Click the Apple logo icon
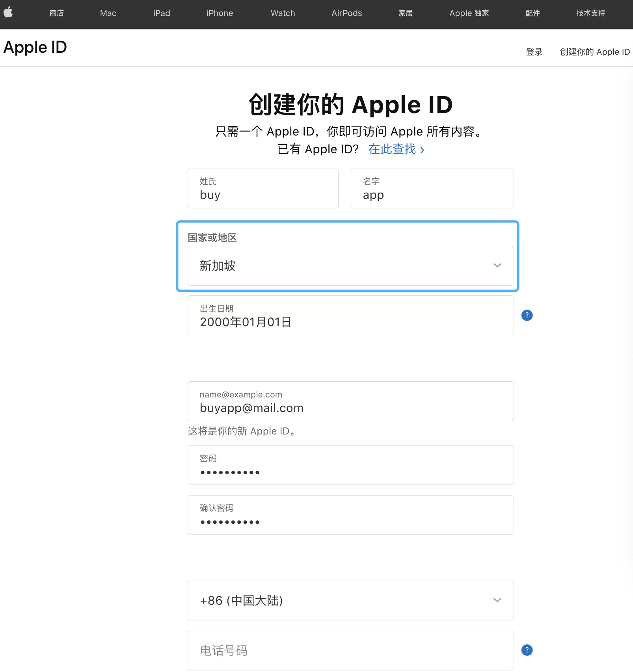The image size is (633, 672). (x=8, y=13)
